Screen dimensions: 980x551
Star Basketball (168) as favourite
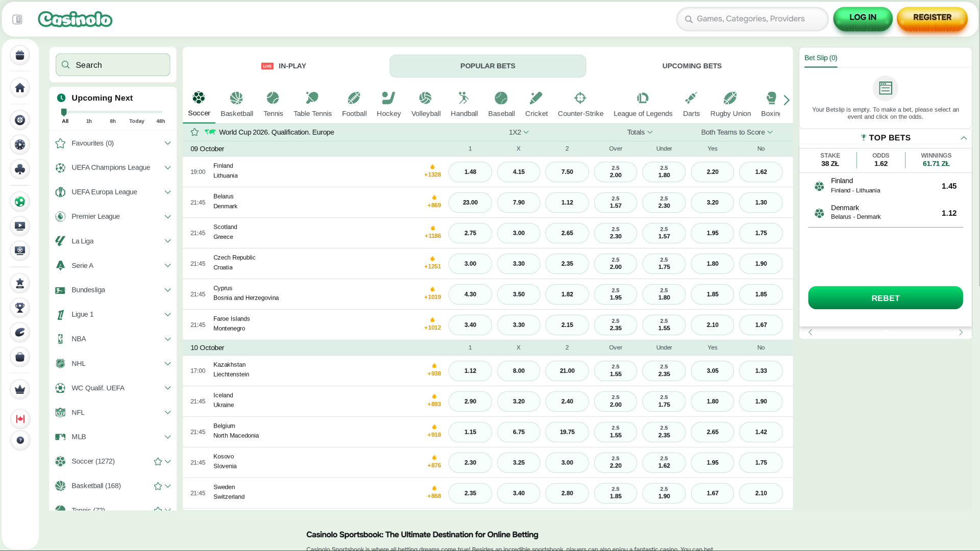point(158,486)
